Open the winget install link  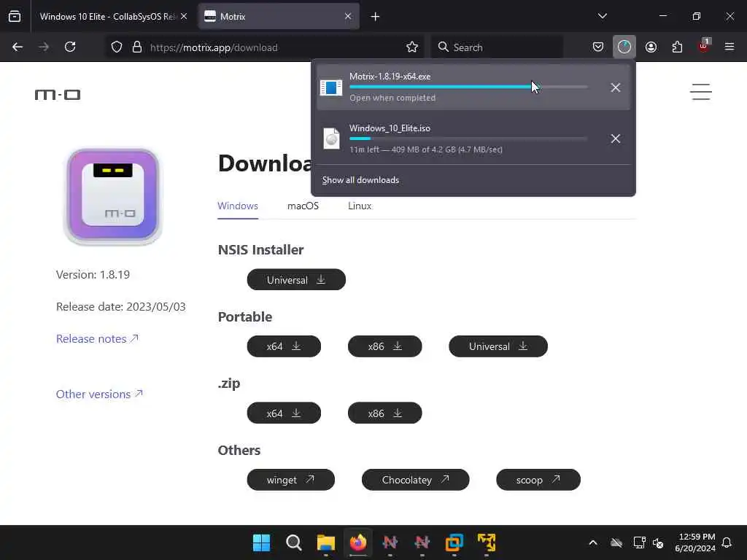pyautogui.click(x=290, y=480)
